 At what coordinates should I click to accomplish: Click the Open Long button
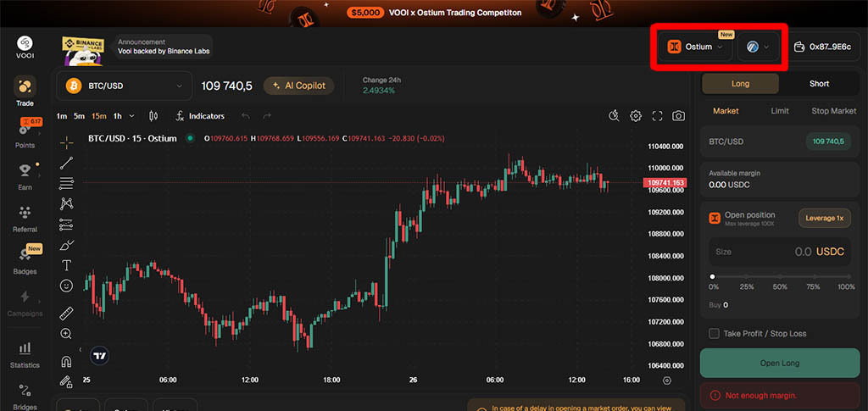(x=780, y=364)
